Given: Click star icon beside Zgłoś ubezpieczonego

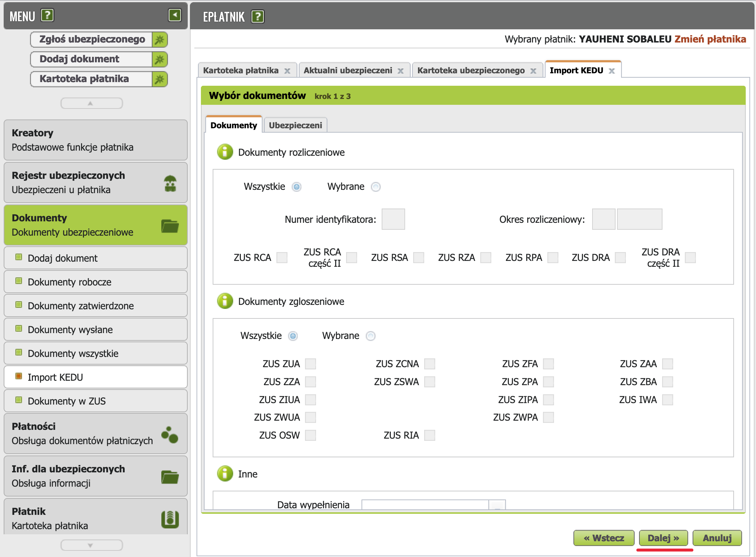Looking at the screenshot, I should [160, 40].
